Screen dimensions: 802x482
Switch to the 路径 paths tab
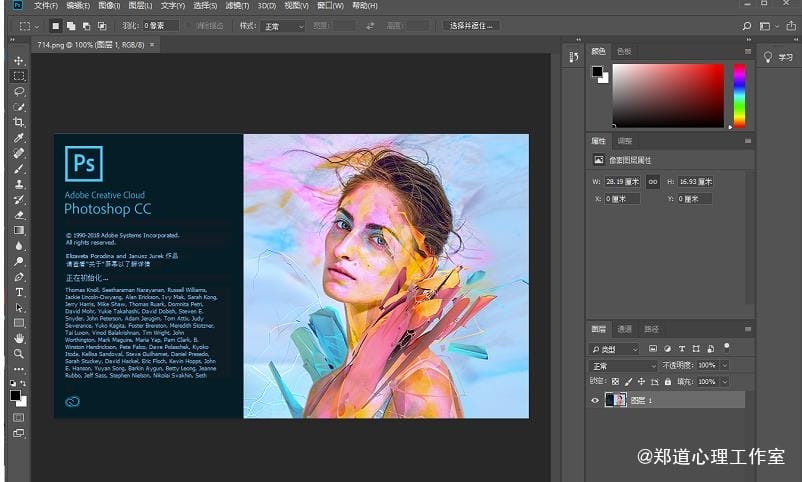[x=651, y=329]
